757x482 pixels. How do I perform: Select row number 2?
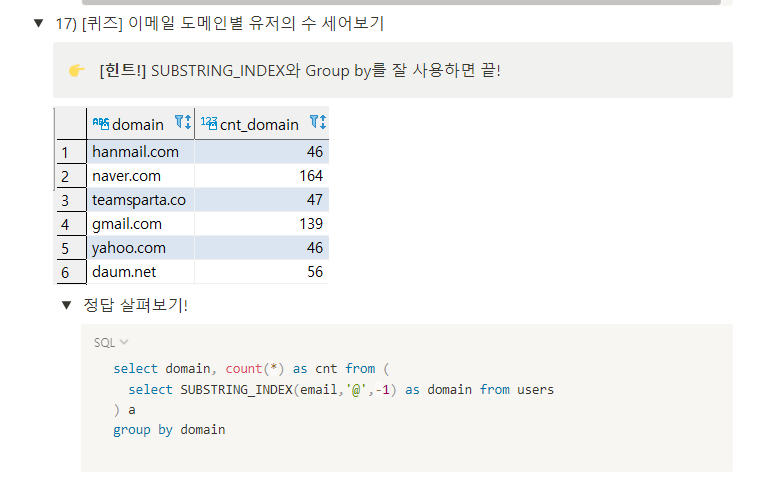click(70, 176)
